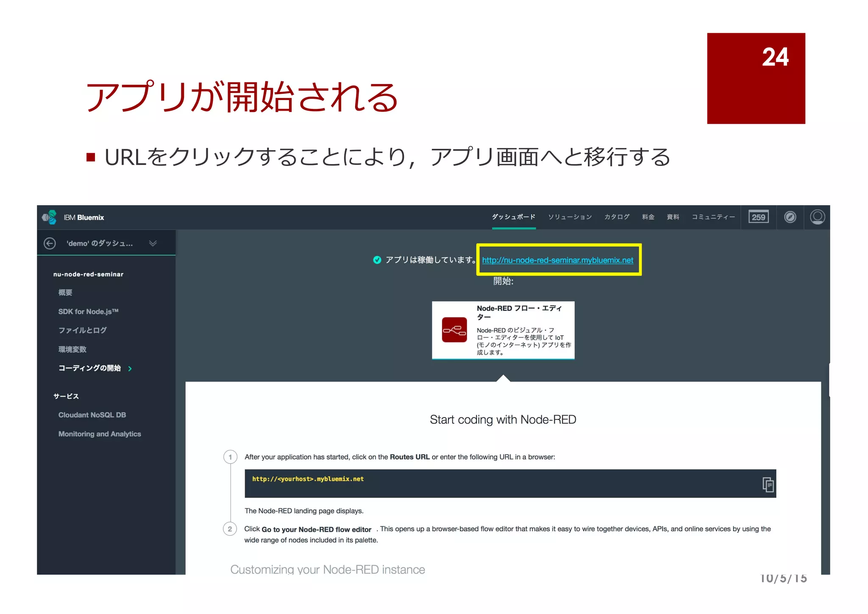Click the 'Routes URL' bold text
Screen dimensions: 868x614
coord(409,457)
